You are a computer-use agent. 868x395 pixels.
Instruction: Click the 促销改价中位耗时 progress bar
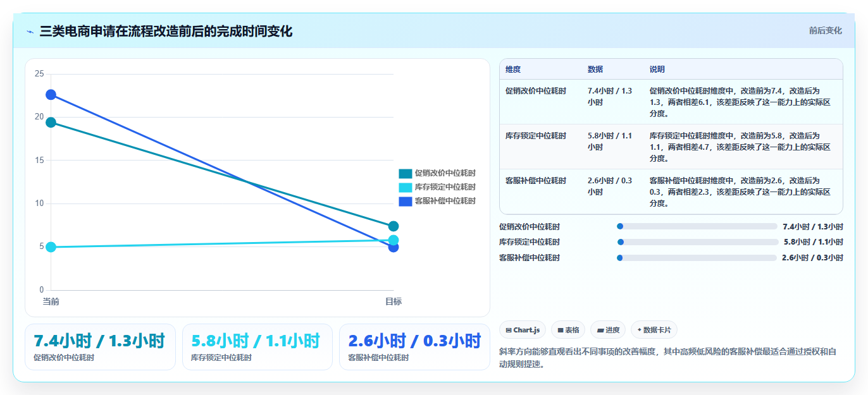pos(697,226)
